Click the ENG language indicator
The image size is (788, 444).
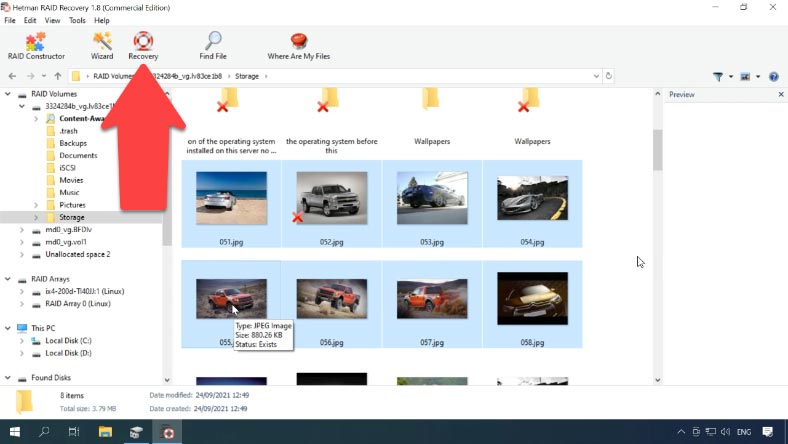744,432
